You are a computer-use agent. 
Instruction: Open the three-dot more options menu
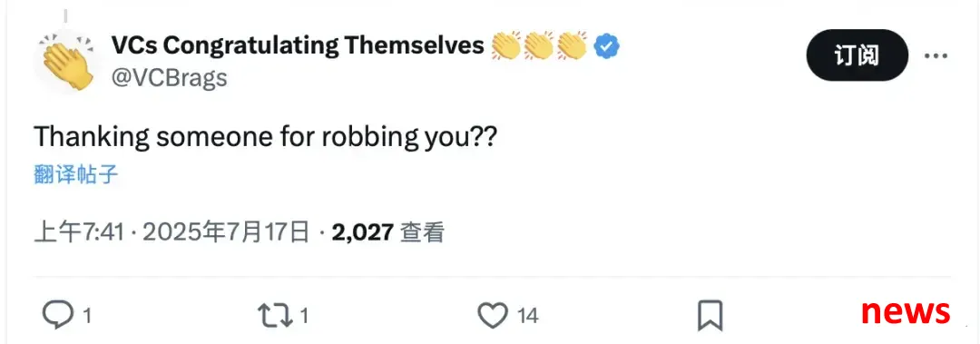[936, 55]
